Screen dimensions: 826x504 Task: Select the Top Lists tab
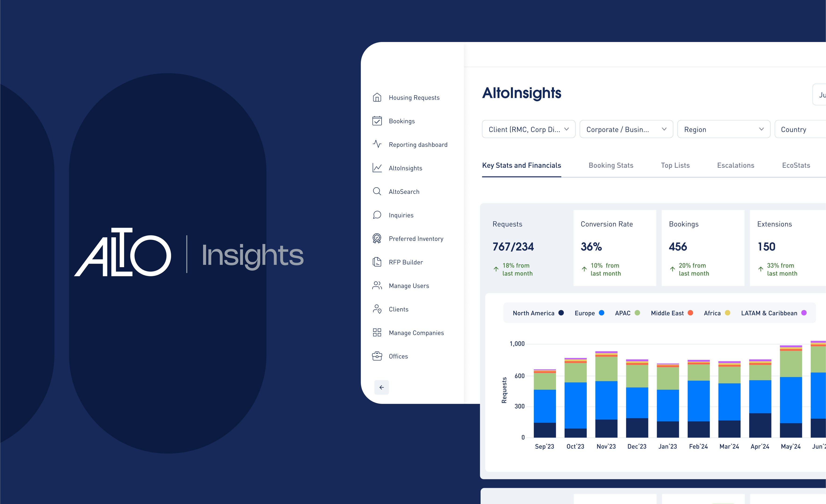675,165
